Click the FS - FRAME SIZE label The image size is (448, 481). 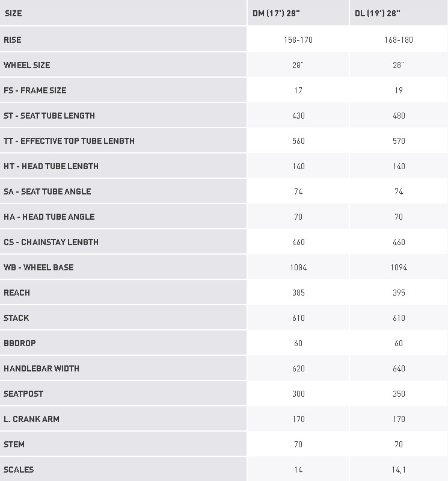pos(35,90)
